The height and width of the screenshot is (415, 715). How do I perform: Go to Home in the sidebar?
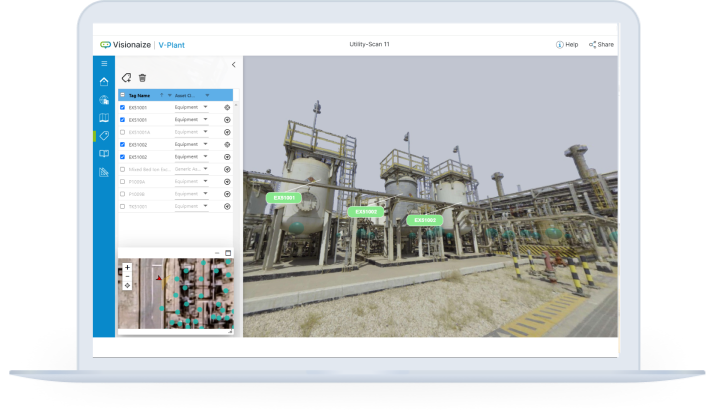(104, 82)
